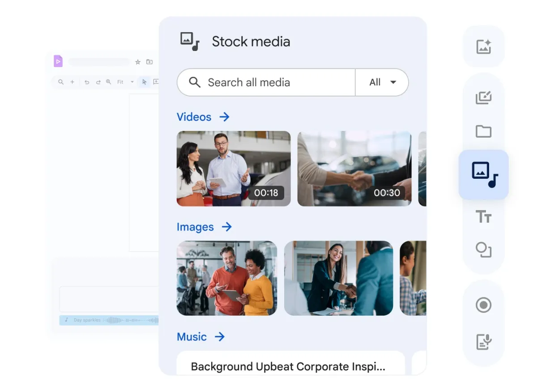
Task: Select the edit media sidebar icon
Action: click(483, 97)
